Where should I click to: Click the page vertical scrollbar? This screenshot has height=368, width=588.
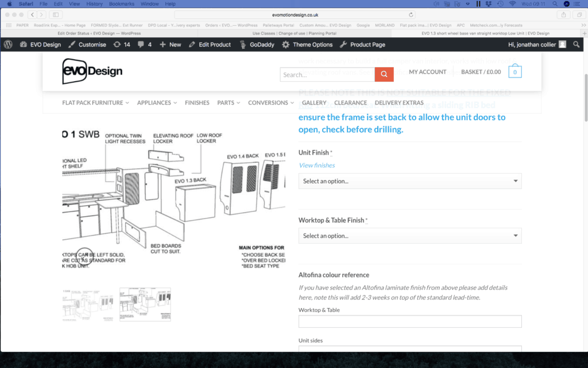pos(586,98)
